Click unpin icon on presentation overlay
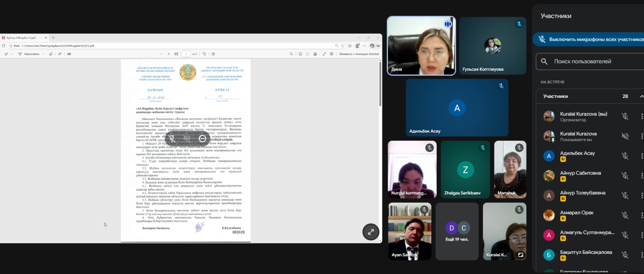The image size is (644, 274). 172,139
